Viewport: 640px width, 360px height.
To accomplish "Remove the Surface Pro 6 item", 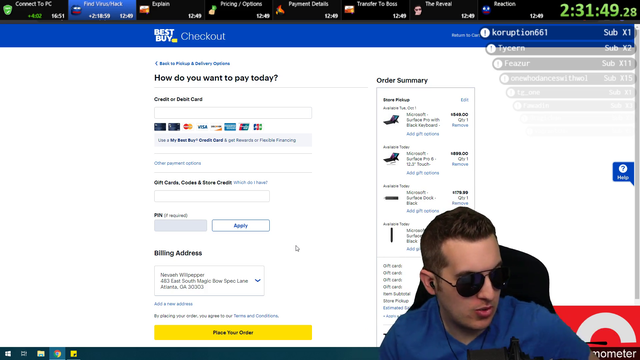I will (460, 164).
